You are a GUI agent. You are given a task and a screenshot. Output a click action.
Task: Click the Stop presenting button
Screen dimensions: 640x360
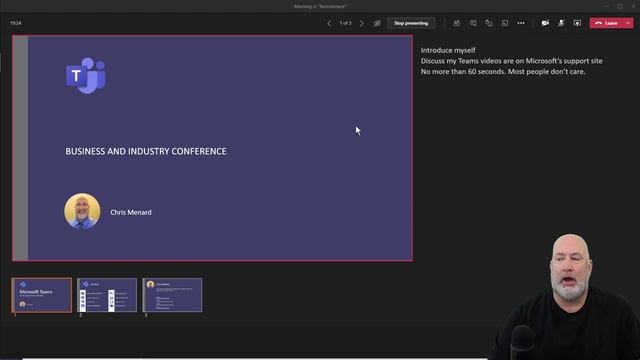pyautogui.click(x=411, y=23)
